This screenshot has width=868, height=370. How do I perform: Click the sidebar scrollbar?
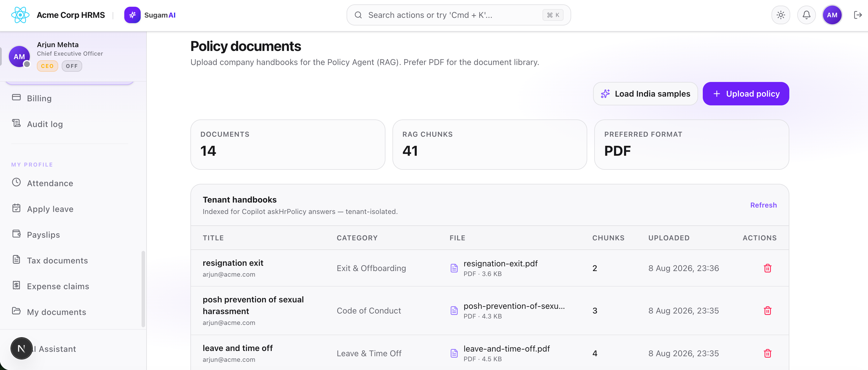click(143, 289)
